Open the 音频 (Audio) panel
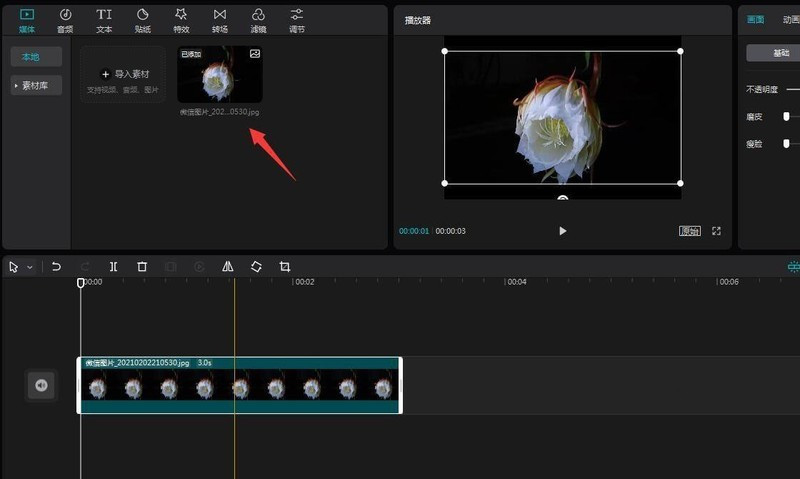 click(65, 20)
